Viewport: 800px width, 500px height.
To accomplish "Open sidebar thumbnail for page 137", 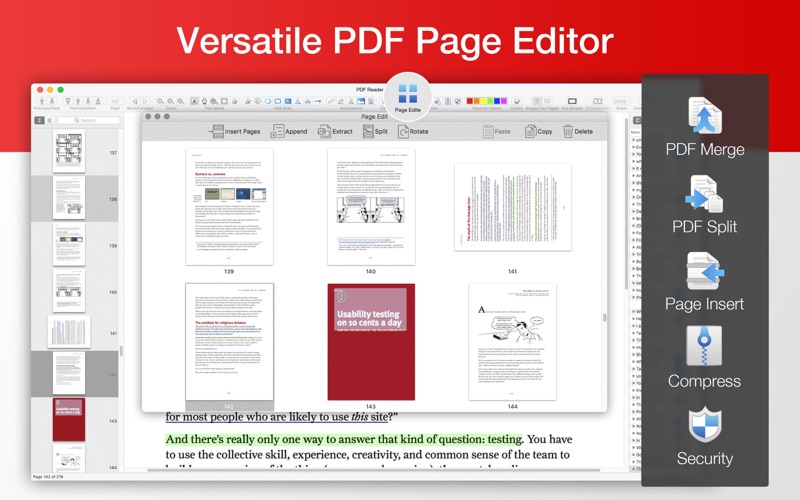I will [69, 152].
